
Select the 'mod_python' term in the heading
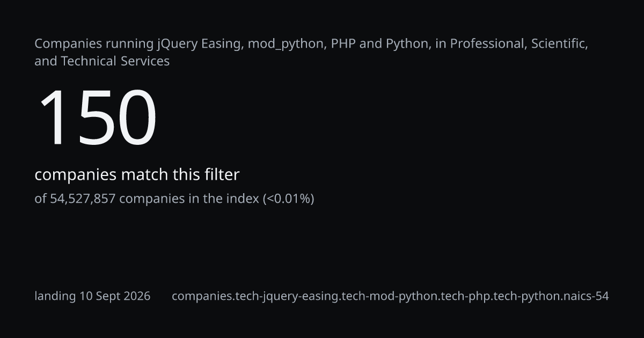click(286, 45)
